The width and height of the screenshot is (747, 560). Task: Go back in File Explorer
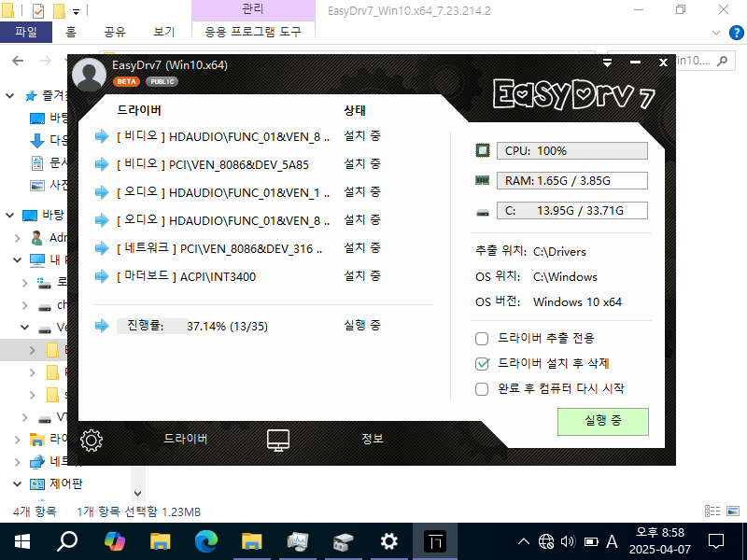(x=18, y=61)
